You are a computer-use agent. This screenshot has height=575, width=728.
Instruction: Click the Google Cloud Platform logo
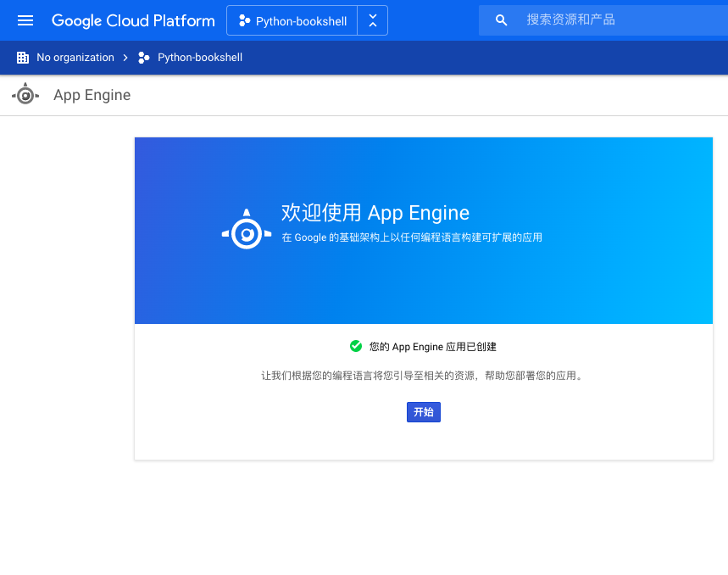pos(133,21)
